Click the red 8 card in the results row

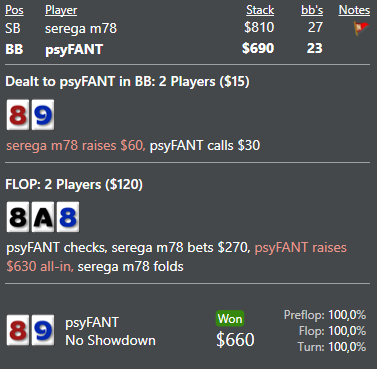pos(18,330)
